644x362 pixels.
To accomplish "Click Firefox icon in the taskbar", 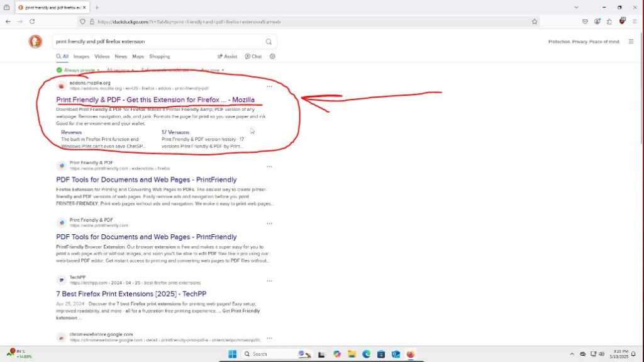I will pos(410,354).
